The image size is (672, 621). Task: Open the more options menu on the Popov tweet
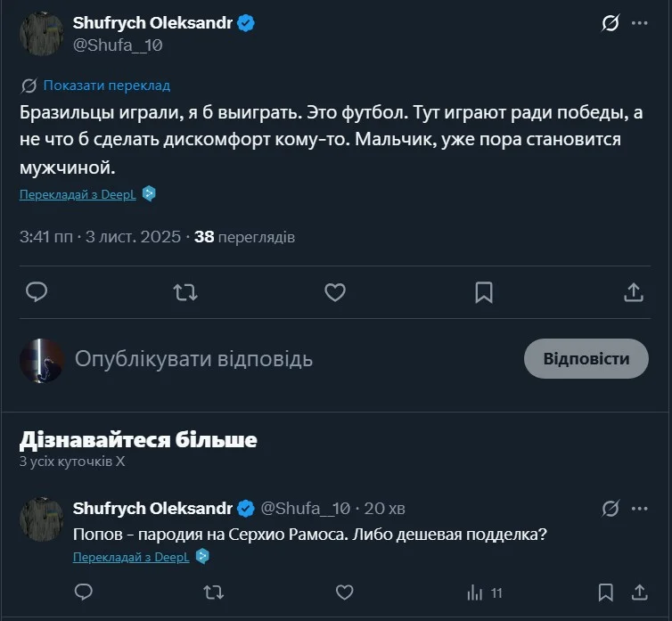click(639, 509)
